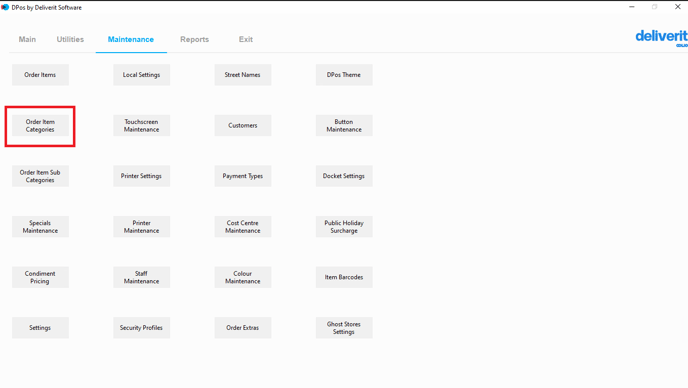Open Colour Maintenance
Image resolution: width=688 pixels, height=388 pixels.
coord(243,277)
